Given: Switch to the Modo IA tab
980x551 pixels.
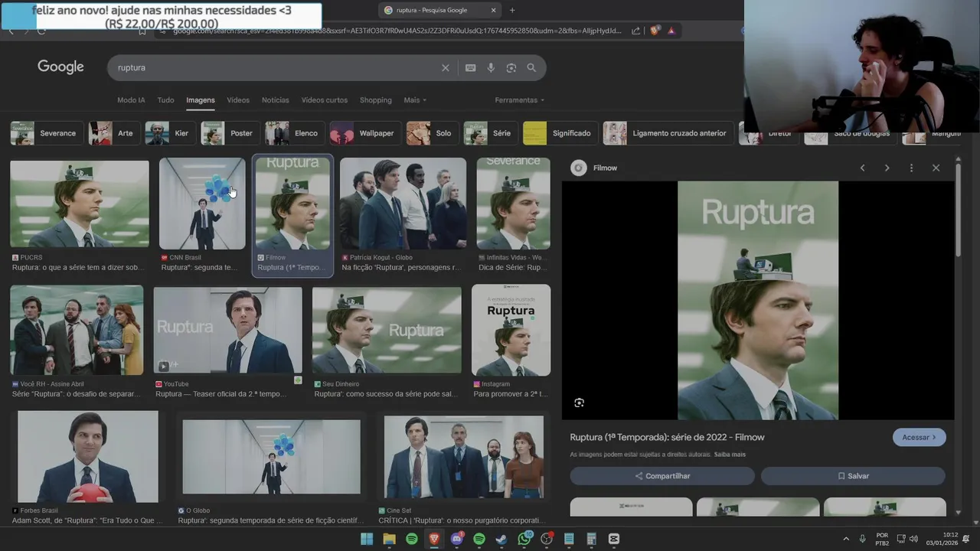Looking at the screenshot, I should [x=131, y=100].
